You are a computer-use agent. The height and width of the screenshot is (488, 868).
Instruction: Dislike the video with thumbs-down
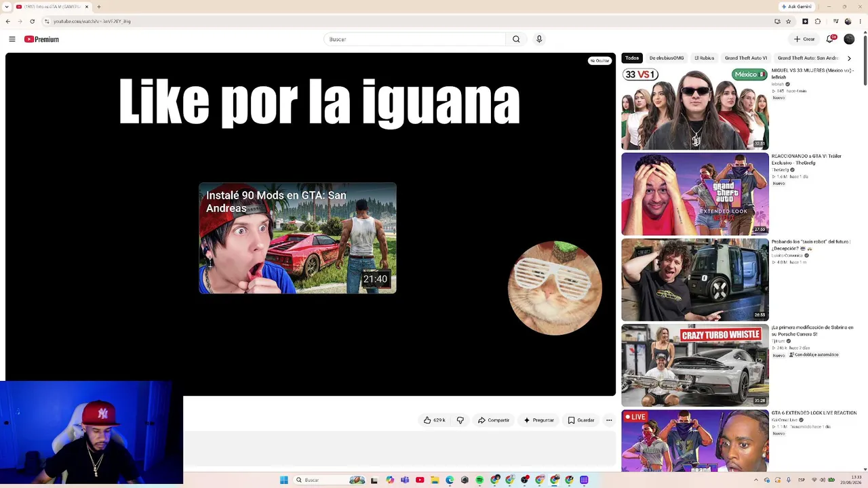pos(460,420)
